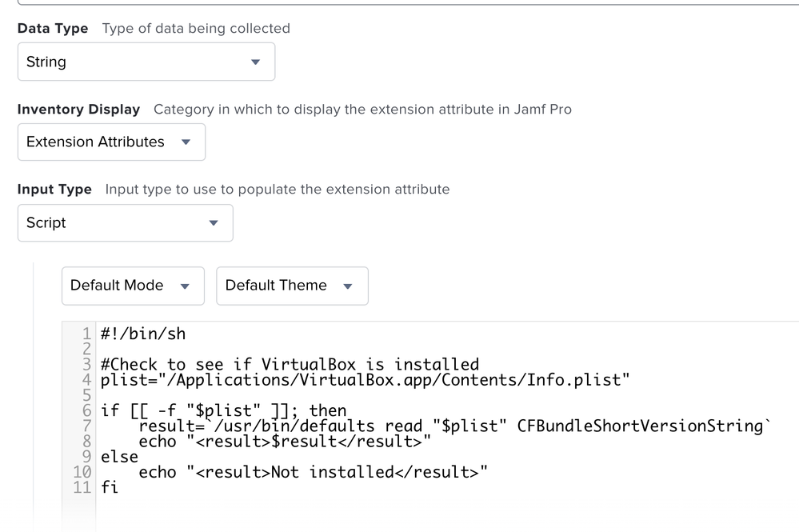Open the Input Type Script dropdown
The height and width of the screenshot is (532, 799).
126,222
